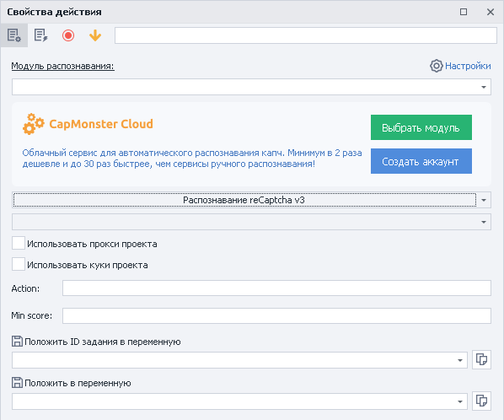
Task: Expand the Распознавание reCaptcha v3 dropdown arrow
Action: click(x=484, y=200)
